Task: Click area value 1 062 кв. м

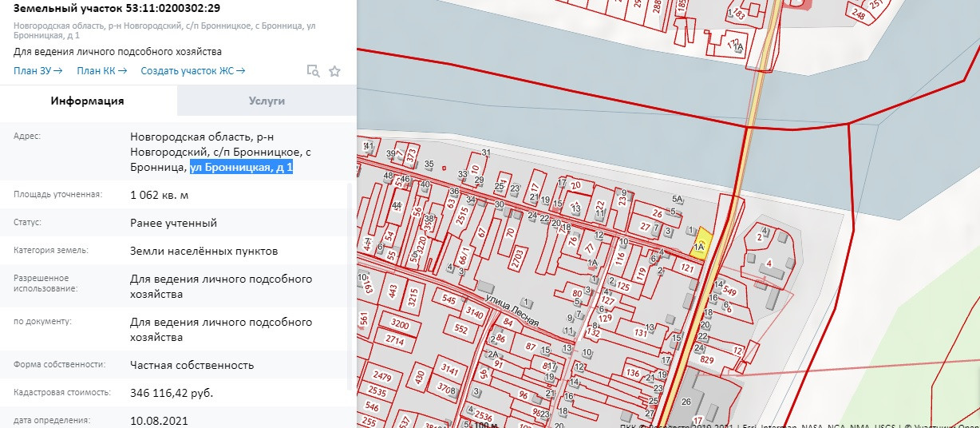Action: [x=160, y=195]
